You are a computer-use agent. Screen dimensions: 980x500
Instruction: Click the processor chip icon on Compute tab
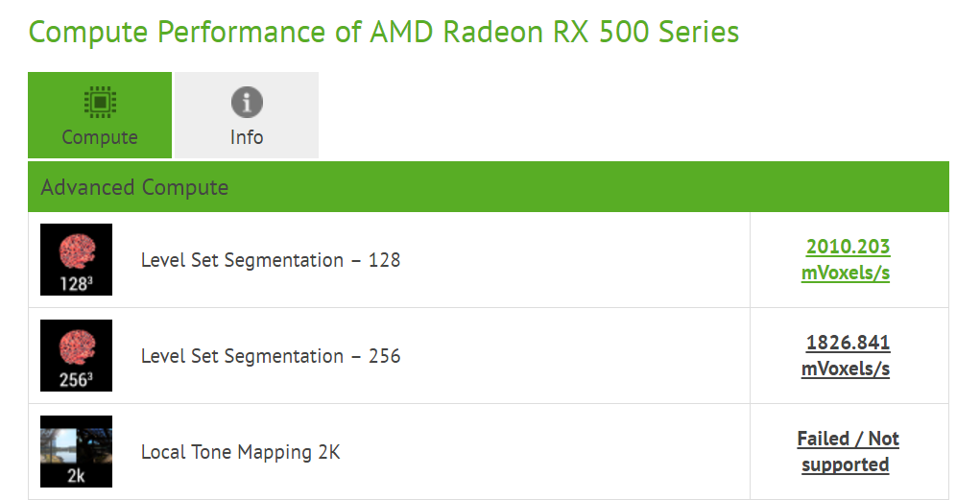pyautogui.click(x=100, y=101)
